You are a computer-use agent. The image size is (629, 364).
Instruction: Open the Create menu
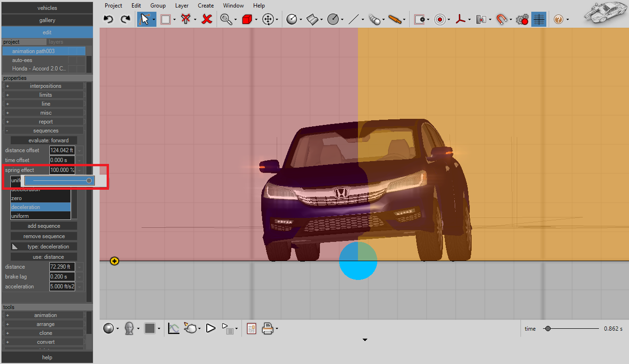point(206,6)
